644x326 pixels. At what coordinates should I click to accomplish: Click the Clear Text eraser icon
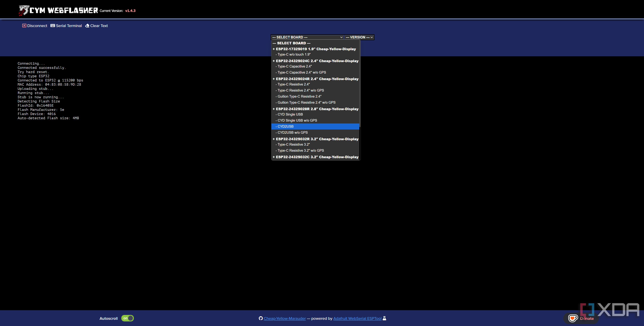[87, 26]
